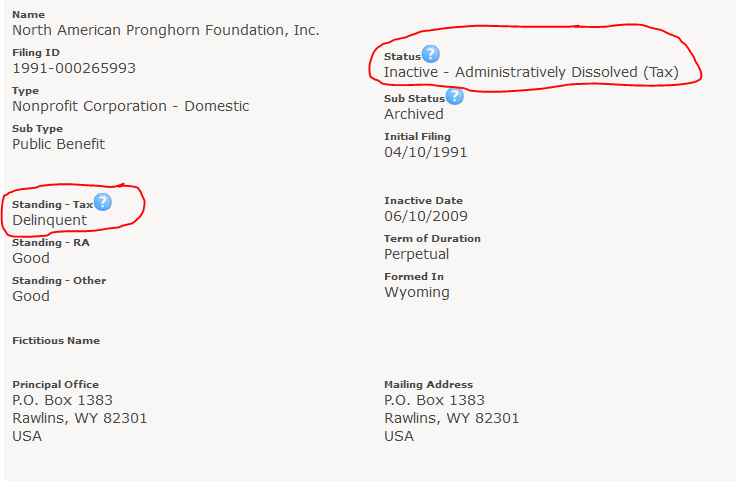The image size is (736, 481).
Task: Select the inactive date 06/10/2009
Action: pos(426,216)
